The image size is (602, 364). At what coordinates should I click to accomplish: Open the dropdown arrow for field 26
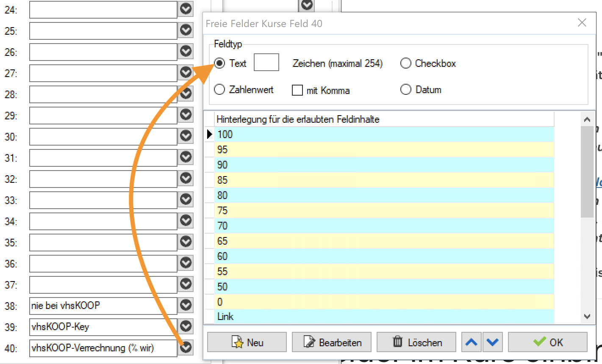point(186,51)
